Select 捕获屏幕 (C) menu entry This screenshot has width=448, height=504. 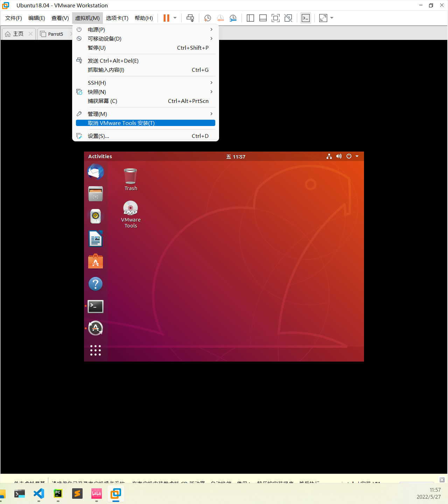146,101
